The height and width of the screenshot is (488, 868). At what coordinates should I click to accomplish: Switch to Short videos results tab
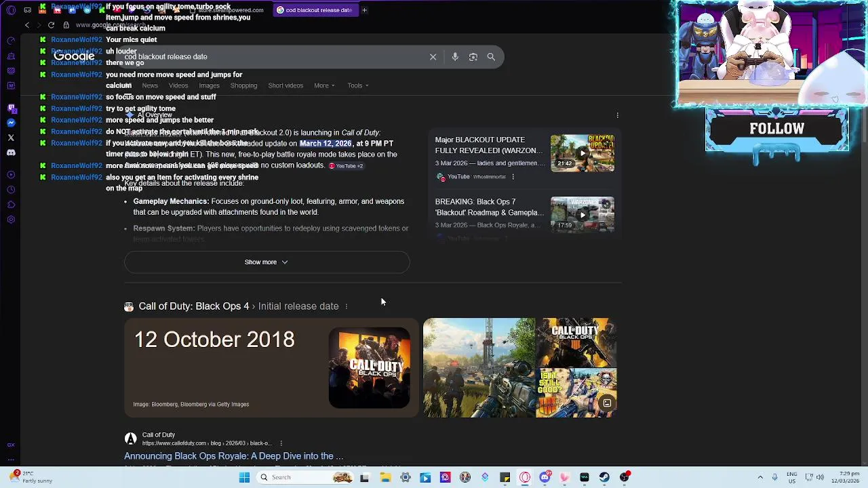(x=285, y=85)
